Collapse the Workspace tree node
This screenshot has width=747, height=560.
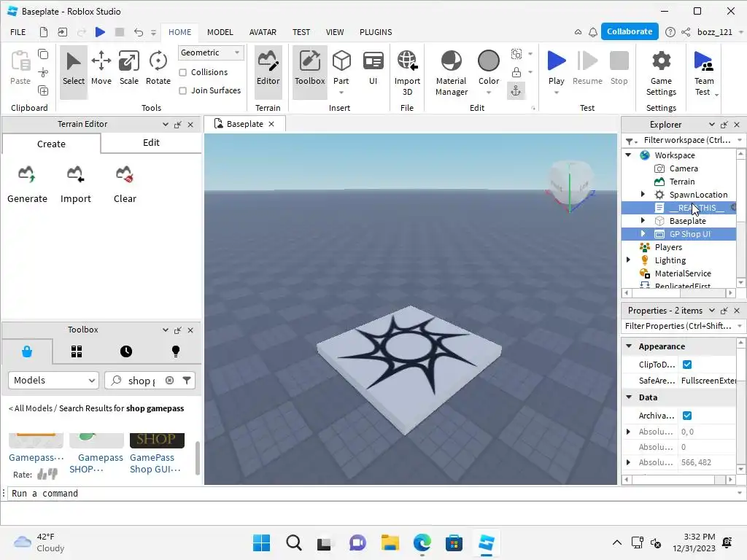tap(628, 155)
